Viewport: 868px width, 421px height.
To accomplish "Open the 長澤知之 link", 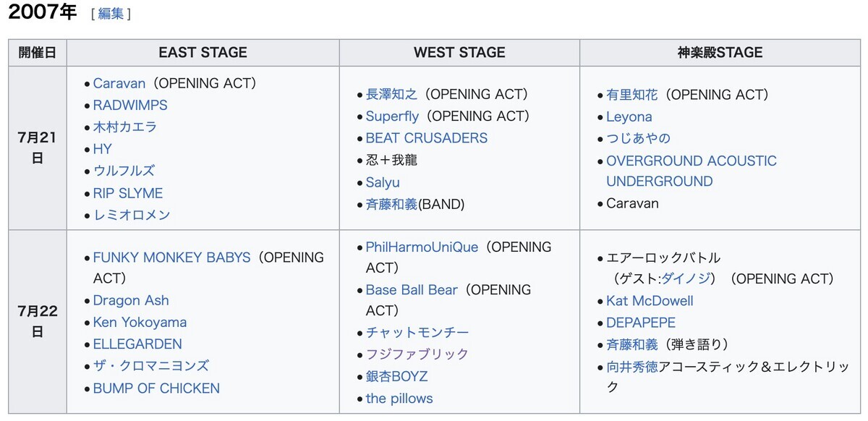I will coord(391,94).
